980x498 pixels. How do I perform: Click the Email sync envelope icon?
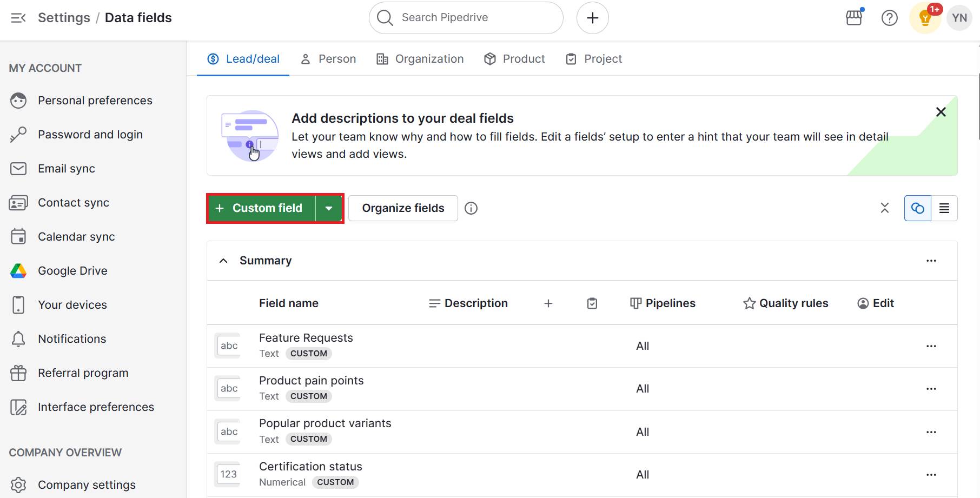(18, 168)
